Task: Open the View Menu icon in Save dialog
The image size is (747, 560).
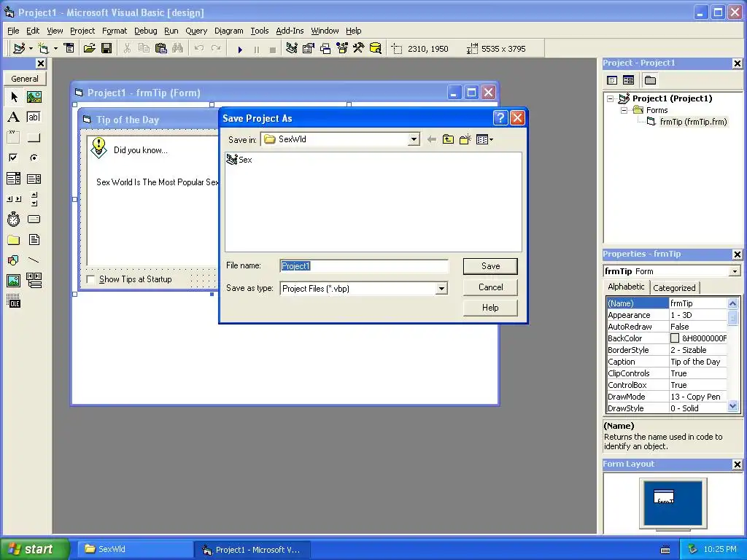Action: (x=484, y=139)
